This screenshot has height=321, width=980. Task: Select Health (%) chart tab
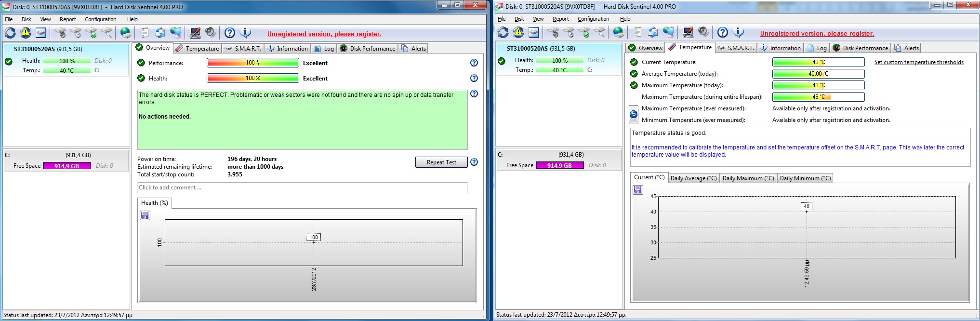155,203
